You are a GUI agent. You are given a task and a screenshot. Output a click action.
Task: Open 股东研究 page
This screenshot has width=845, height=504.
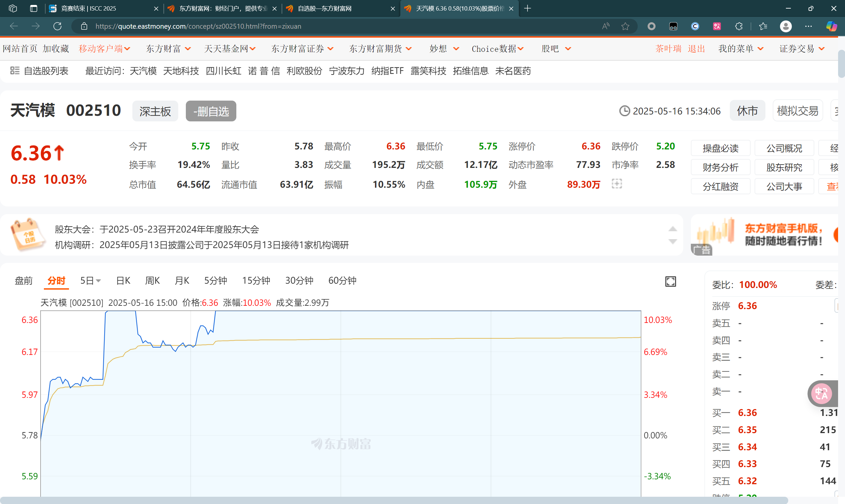pos(784,167)
